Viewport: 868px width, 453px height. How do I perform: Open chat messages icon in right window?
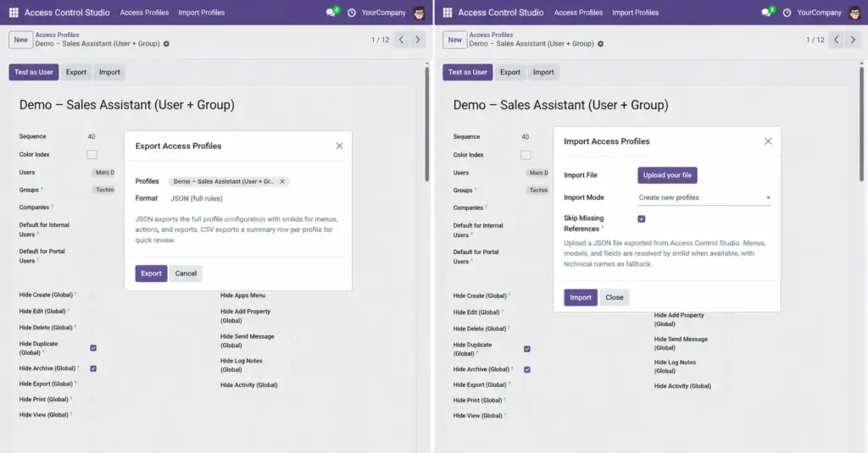click(x=766, y=12)
